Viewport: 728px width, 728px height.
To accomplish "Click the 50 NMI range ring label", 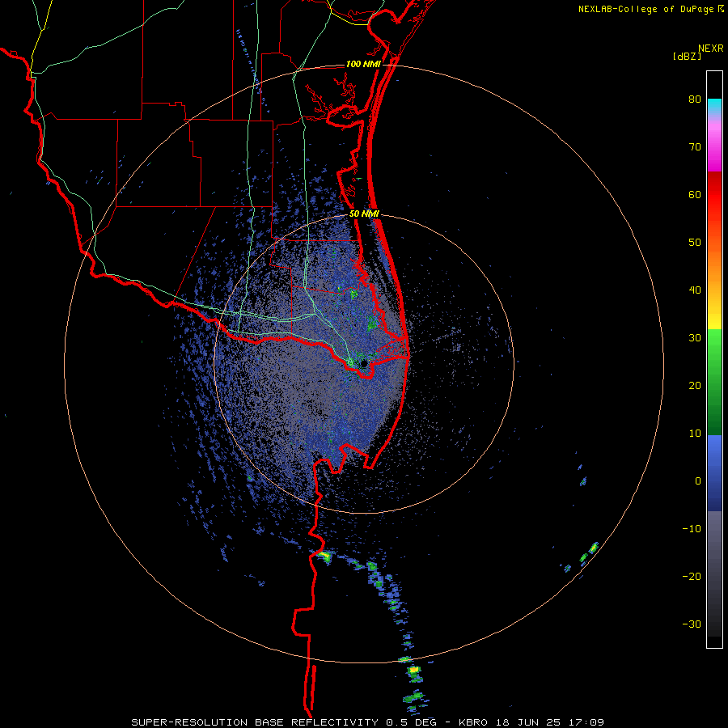I will (x=364, y=214).
